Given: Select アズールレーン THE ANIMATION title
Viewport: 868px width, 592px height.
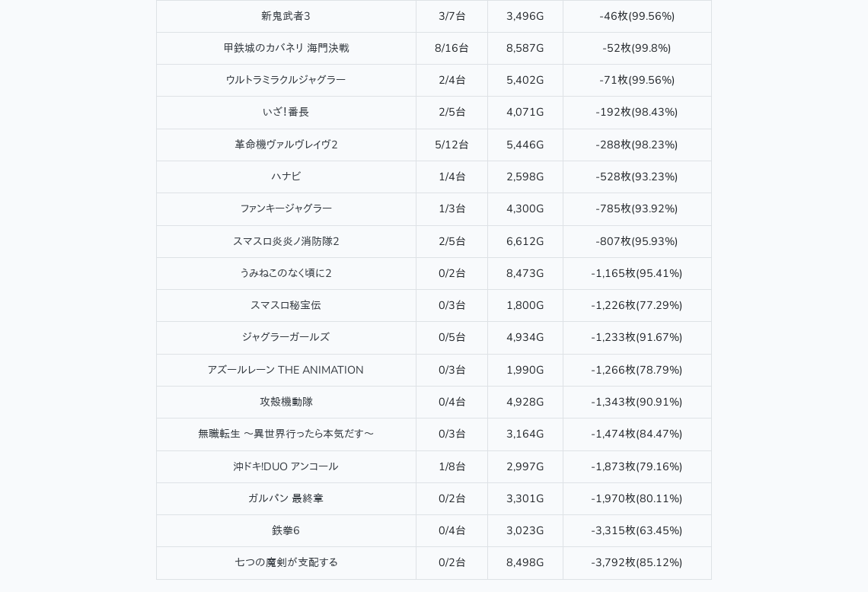Looking at the screenshot, I should tap(286, 370).
